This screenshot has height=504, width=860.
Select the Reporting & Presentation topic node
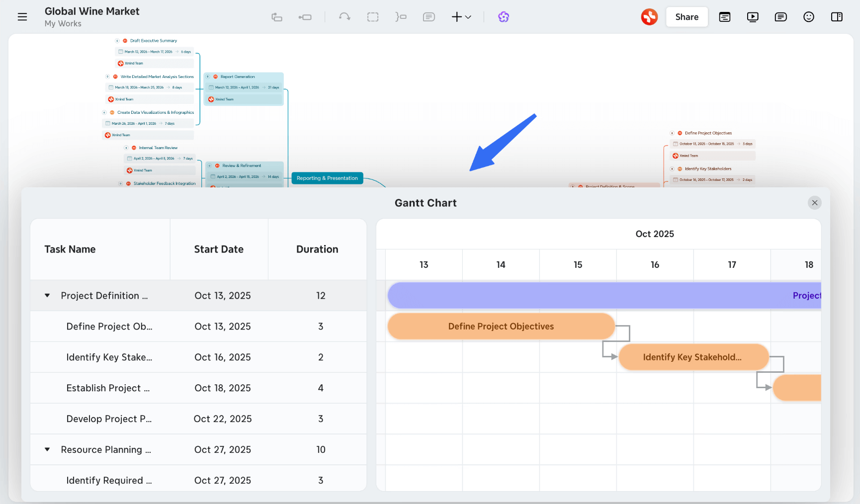(327, 178)
